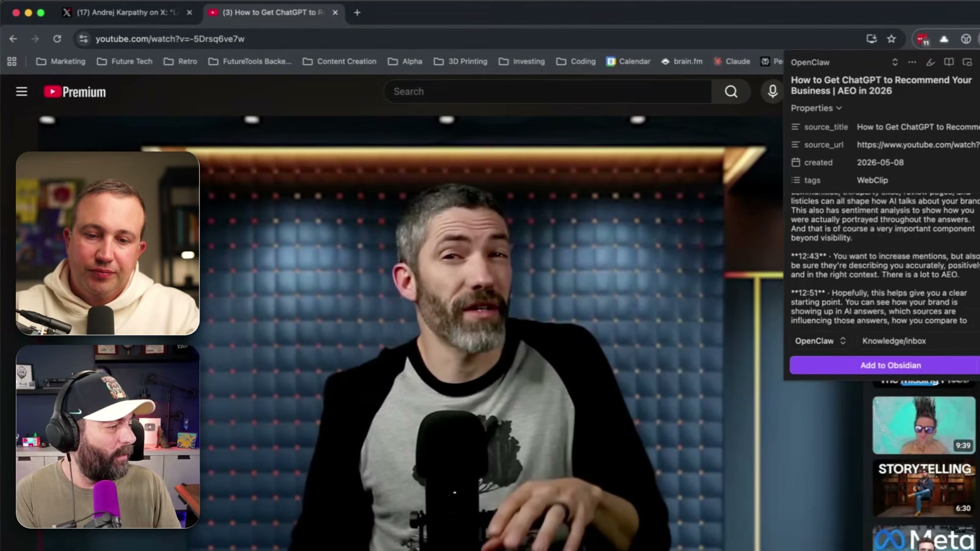Open the recommended video lasting 9:39
This screenshot has height=551, width=980.
tap(924, 425)
